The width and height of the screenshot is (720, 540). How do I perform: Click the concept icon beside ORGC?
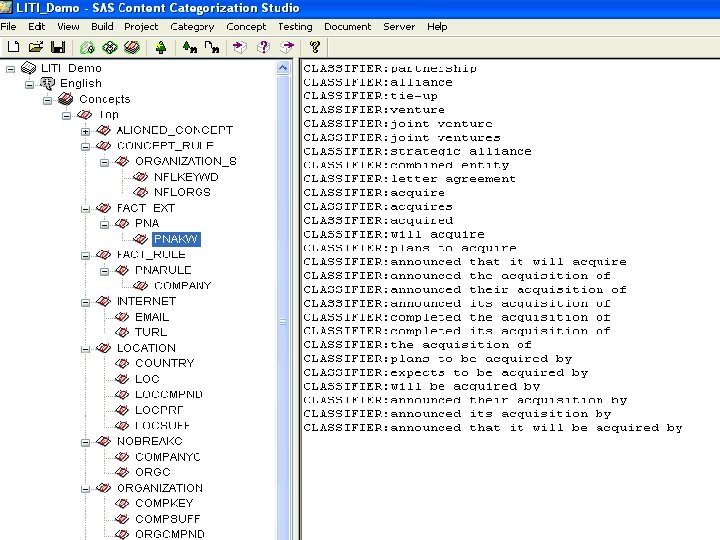pyautogui.click(x=122, y=472)
